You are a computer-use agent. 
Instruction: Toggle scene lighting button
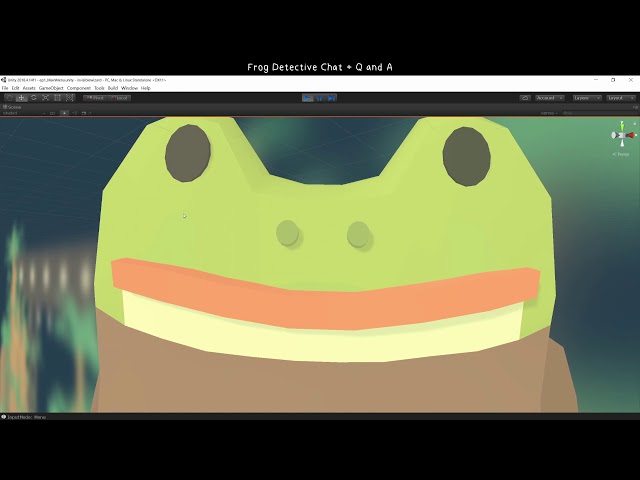[64, 113]
